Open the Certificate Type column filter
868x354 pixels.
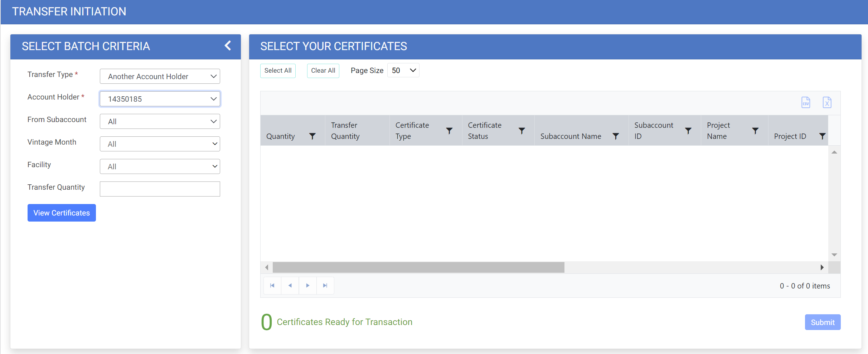tap(449, 131)
